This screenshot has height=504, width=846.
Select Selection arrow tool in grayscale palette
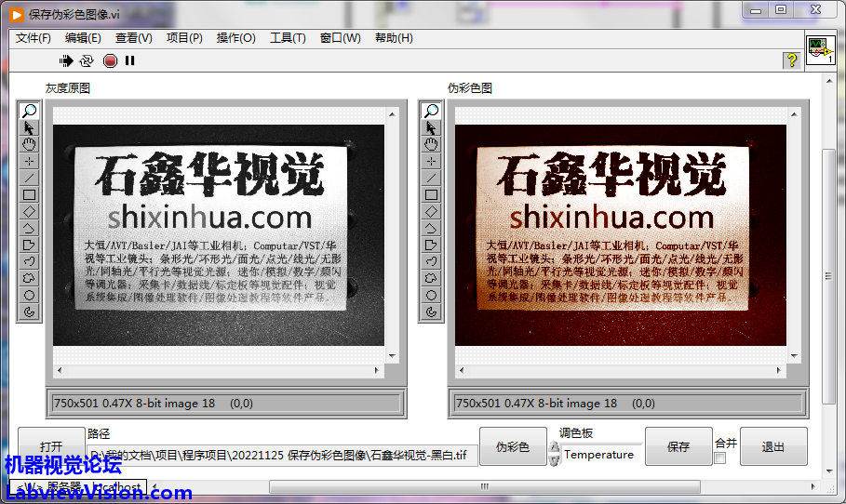tap(29, 127)
